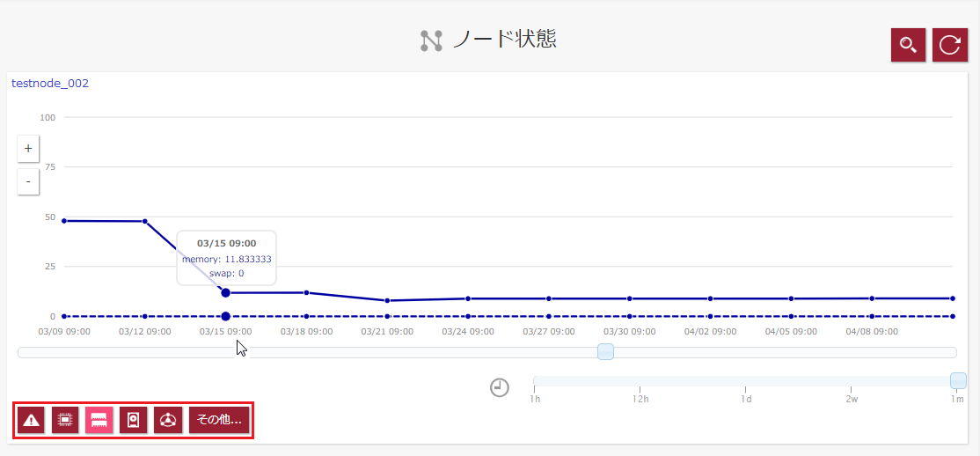Screen dimensions: 980x456
Task: Toggle the highlighted memory graph icon
Action: click(99, 420)
